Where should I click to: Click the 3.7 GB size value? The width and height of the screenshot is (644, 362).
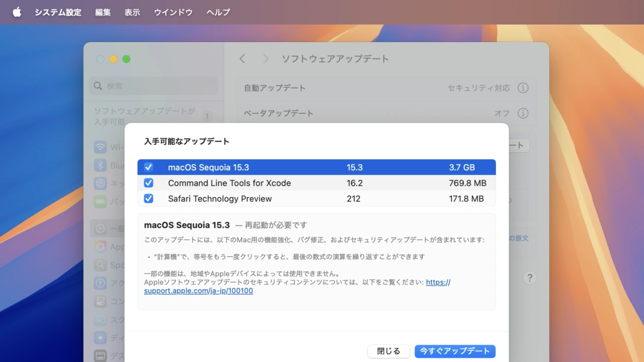462,167
